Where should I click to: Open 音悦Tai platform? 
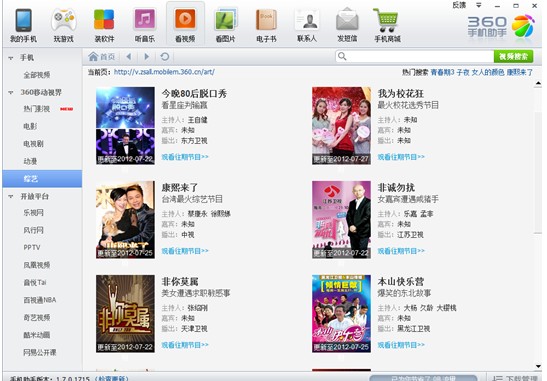tap(35, 283)
